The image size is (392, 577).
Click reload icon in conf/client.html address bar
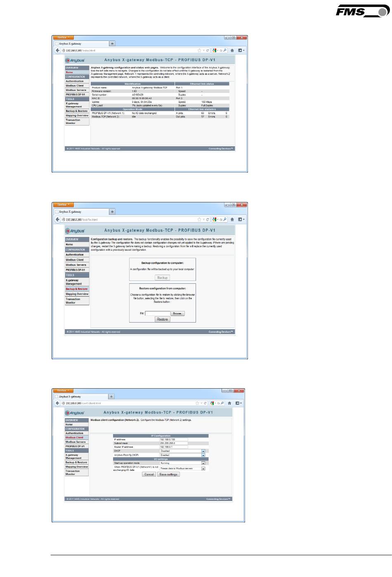pyautogui.click(x=205, y=403)
